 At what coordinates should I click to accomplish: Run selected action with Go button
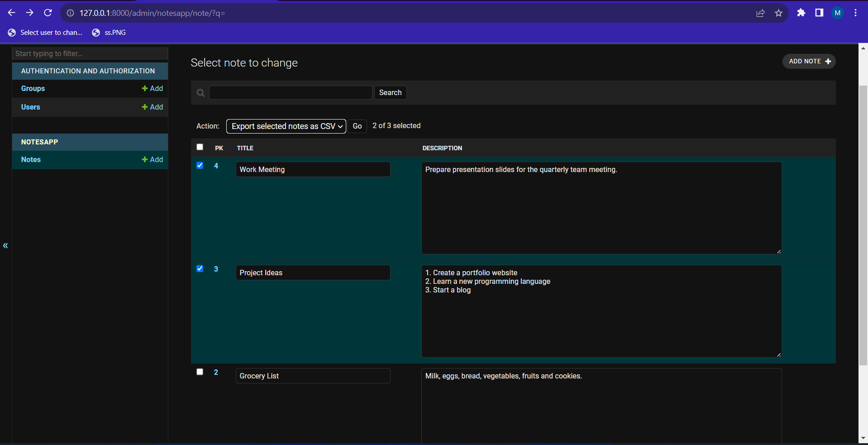click(357, 126)
